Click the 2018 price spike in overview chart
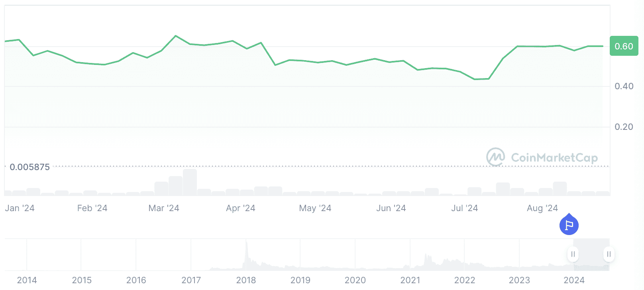 pos(246,244)
